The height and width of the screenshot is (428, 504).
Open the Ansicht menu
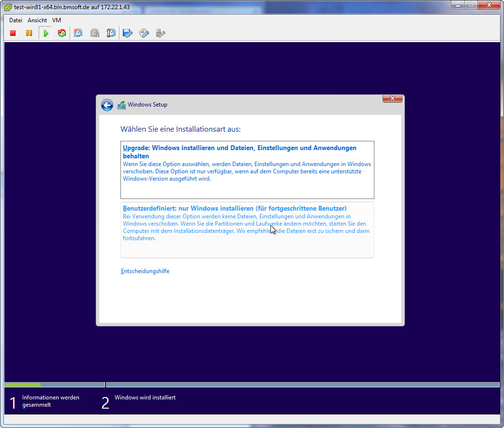click(37, 20)
